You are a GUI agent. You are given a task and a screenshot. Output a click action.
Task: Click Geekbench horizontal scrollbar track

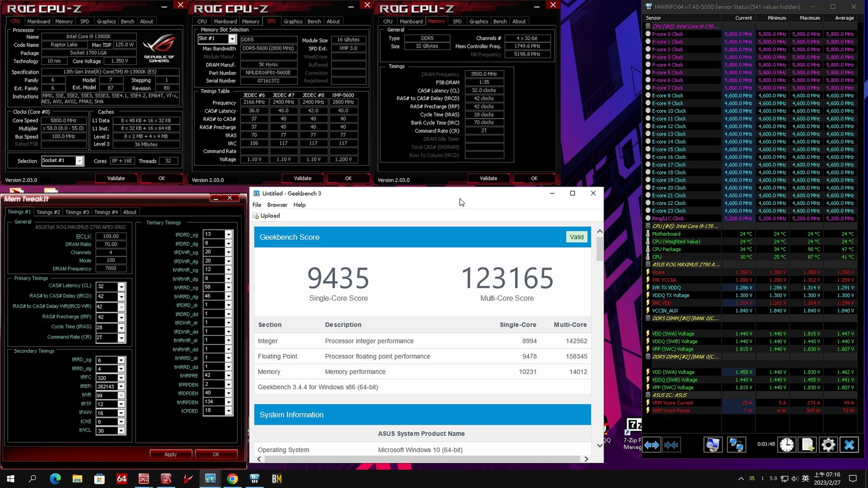pos(422,459)
